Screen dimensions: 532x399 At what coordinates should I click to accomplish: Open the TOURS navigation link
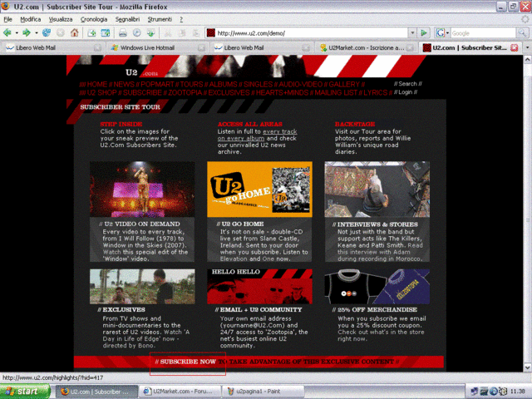[x=191, y=84]
